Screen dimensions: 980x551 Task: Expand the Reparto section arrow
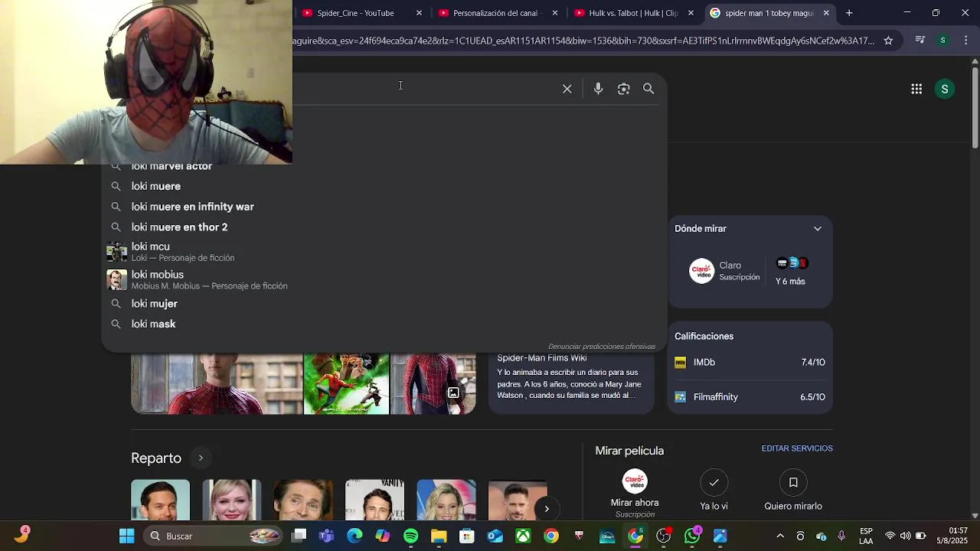[201, 458]
